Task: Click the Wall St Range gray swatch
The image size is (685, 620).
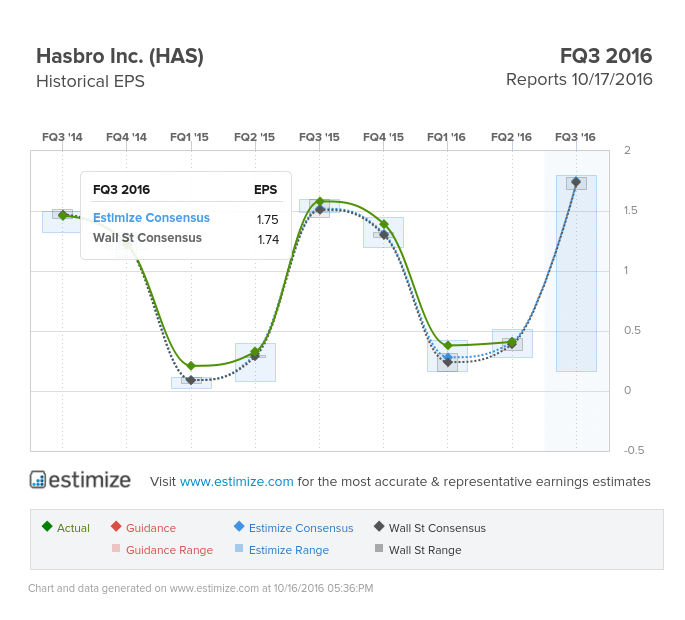Action: tap(379, 548)
